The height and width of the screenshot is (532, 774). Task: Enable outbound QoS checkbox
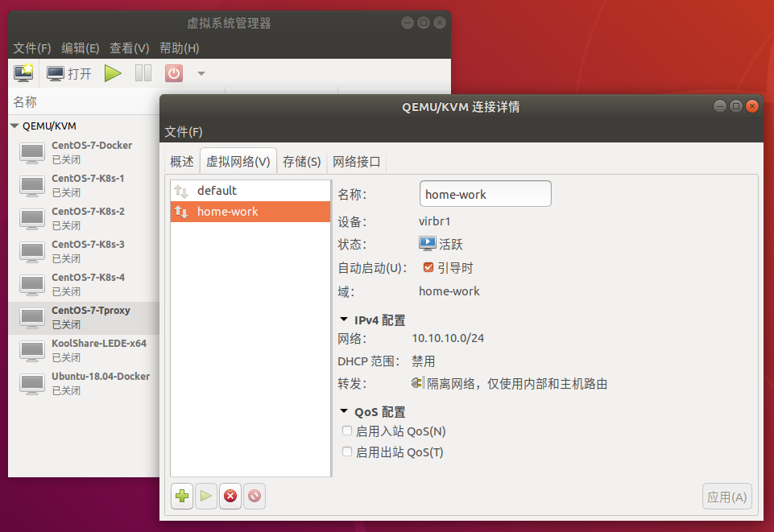[347, 452]
